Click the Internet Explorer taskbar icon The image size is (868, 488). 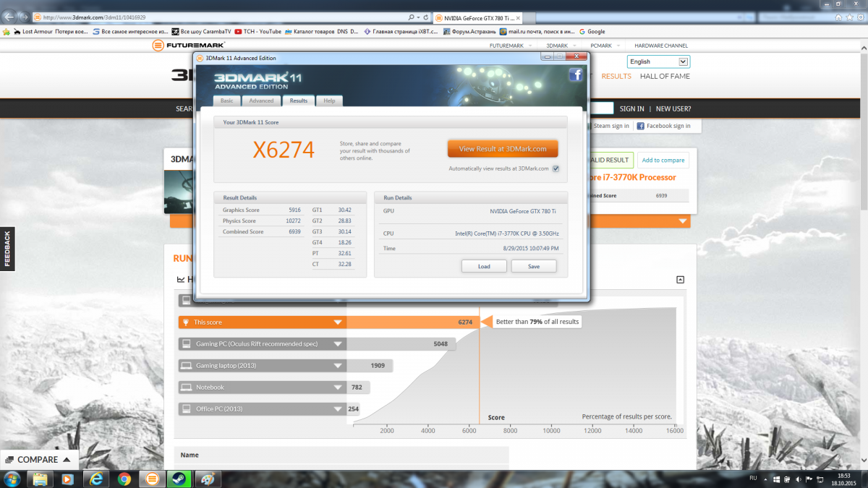tap(95, 479)
